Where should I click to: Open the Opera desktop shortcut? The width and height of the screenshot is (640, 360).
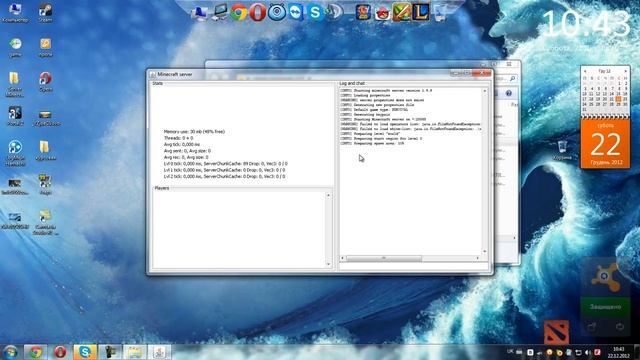[45, 82]
